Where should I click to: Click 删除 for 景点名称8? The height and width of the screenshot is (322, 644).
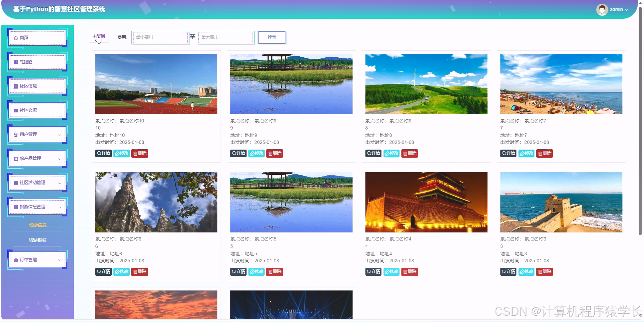coord(410,153)
